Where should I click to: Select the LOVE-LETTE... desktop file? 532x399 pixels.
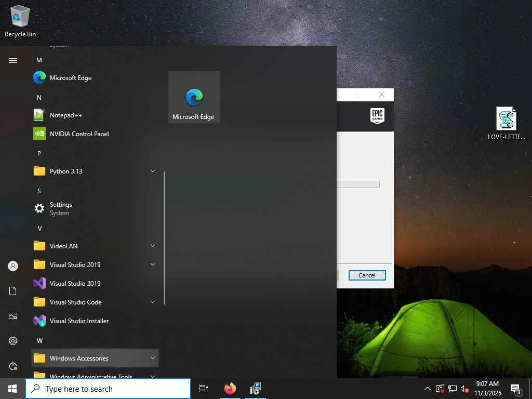pos(506,124)
